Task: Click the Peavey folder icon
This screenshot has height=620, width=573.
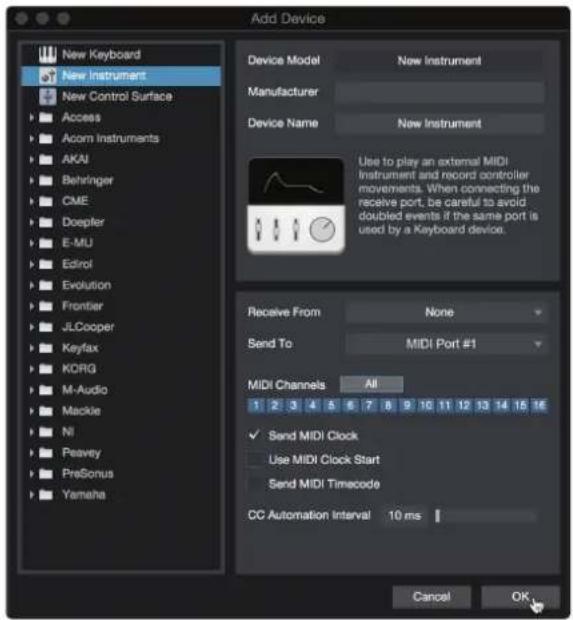Action: (46, 453)
